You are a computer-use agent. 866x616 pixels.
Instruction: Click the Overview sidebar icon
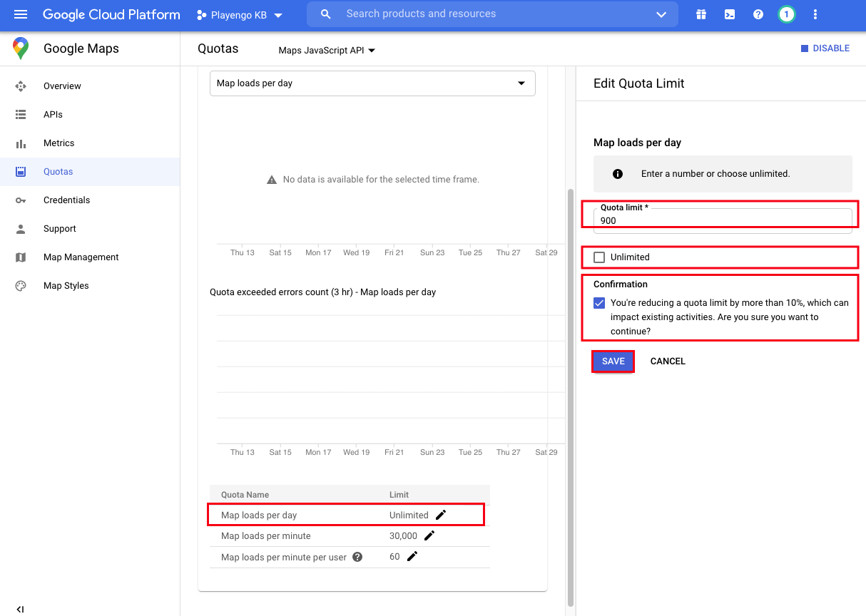coord(21,86)
